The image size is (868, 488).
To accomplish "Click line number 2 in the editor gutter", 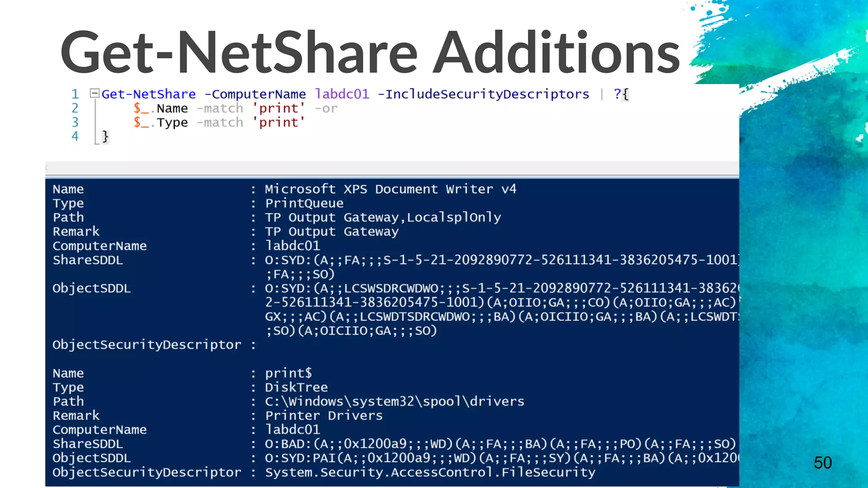I will tap(75, 108).
